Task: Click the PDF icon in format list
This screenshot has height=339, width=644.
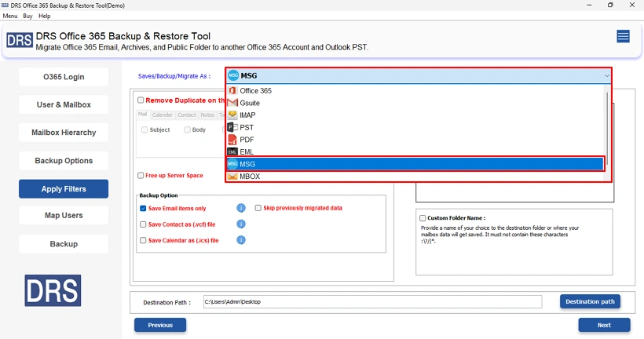Action: click(232, 140)
